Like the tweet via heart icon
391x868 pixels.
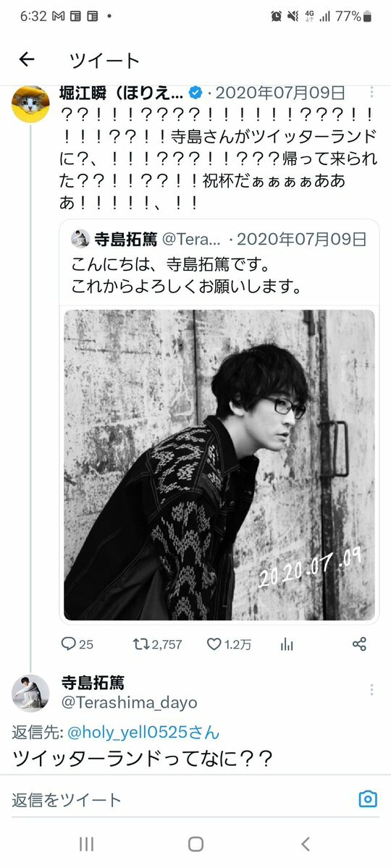[x=214, y=644]
